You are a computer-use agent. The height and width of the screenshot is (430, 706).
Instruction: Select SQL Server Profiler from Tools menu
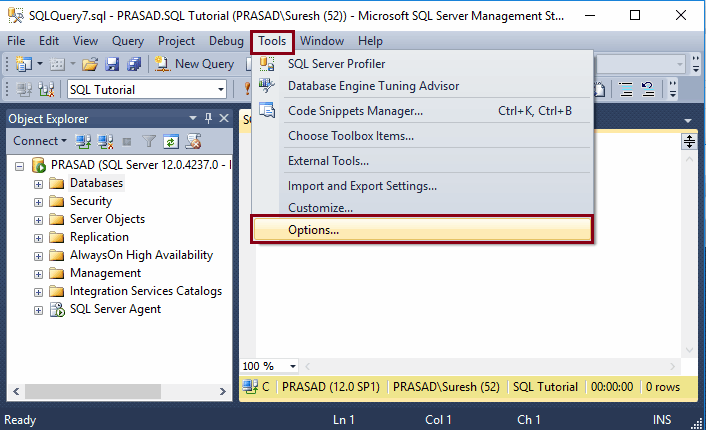pos(422,64)
